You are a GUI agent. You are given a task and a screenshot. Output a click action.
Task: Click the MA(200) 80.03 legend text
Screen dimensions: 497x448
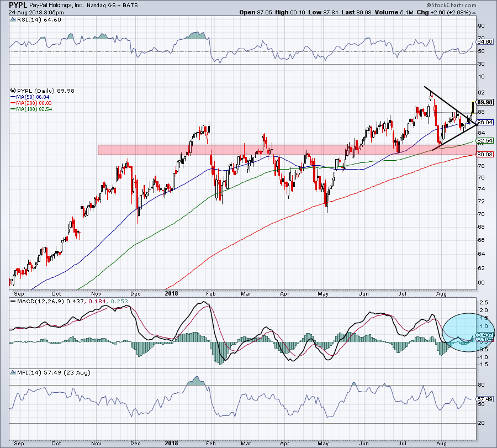34,103
